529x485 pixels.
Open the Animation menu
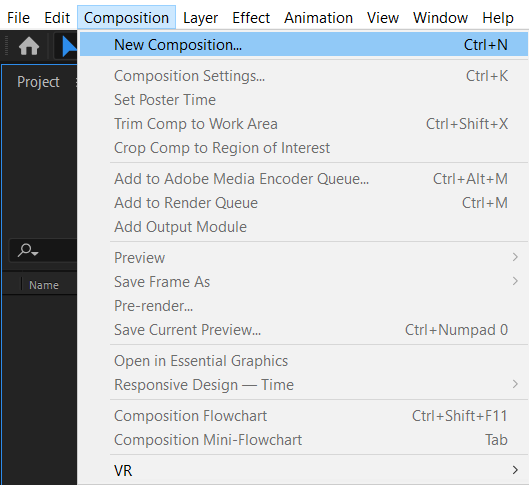(x=318, y=18)
